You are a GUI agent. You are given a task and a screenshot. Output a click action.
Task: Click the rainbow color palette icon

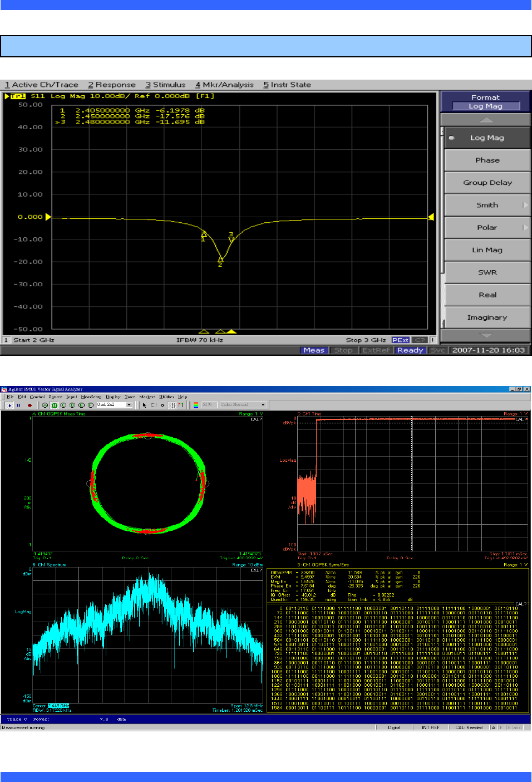196,405
